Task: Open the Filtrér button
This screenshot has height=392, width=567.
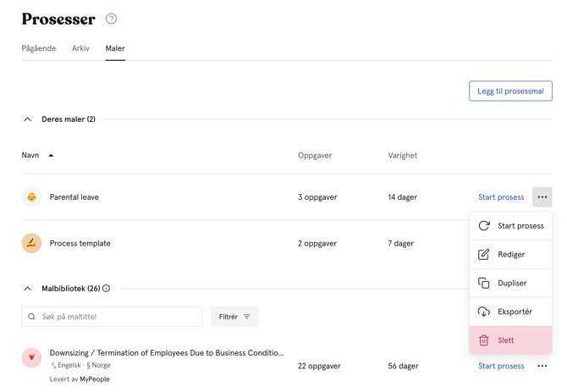Action: coord(234,317)
